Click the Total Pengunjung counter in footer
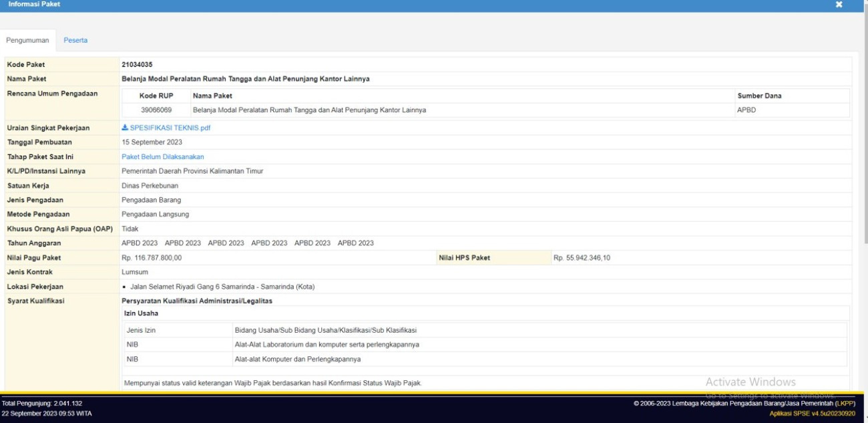Viewport: 868px width, 423px height. coord(42,404)
